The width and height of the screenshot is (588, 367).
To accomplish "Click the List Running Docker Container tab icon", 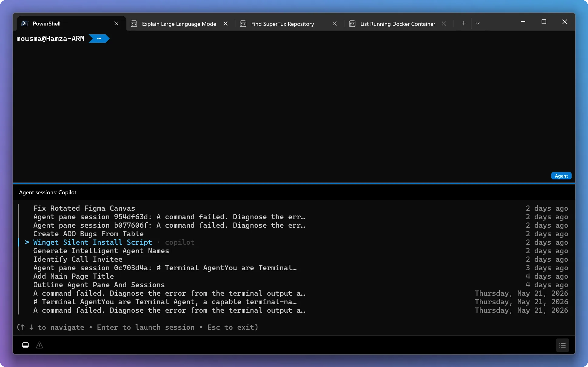I will coord(352,24).
